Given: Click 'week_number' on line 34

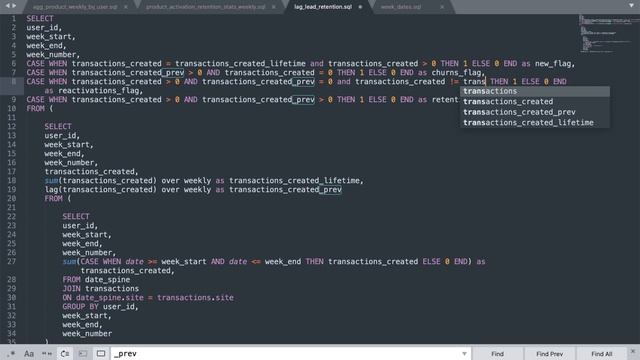Looking at the screenshot, I should pos(87,333).
